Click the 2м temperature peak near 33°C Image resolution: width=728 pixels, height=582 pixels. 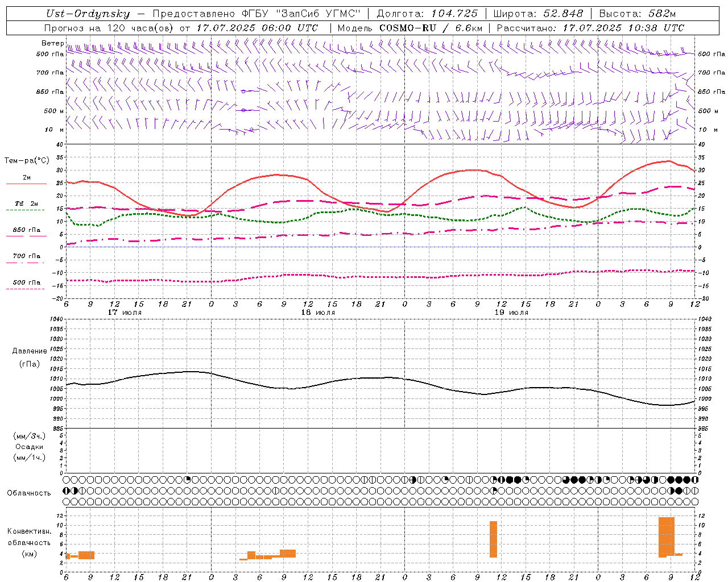pos(668,161)
